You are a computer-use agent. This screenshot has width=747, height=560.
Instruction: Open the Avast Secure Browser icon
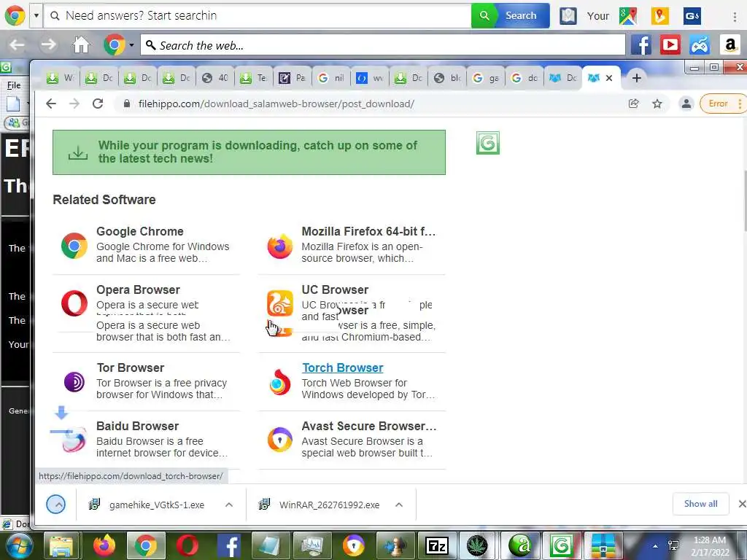click(279, 440)
